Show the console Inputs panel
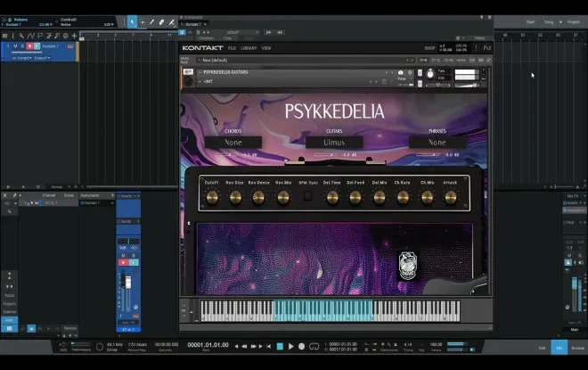The width and height of the screenshot is (588, 370). coord(10,296)
